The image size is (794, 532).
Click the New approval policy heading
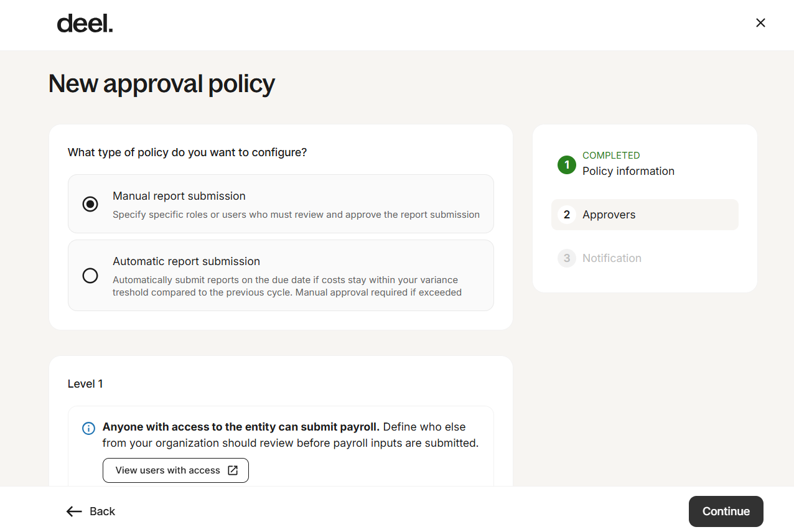162,83
